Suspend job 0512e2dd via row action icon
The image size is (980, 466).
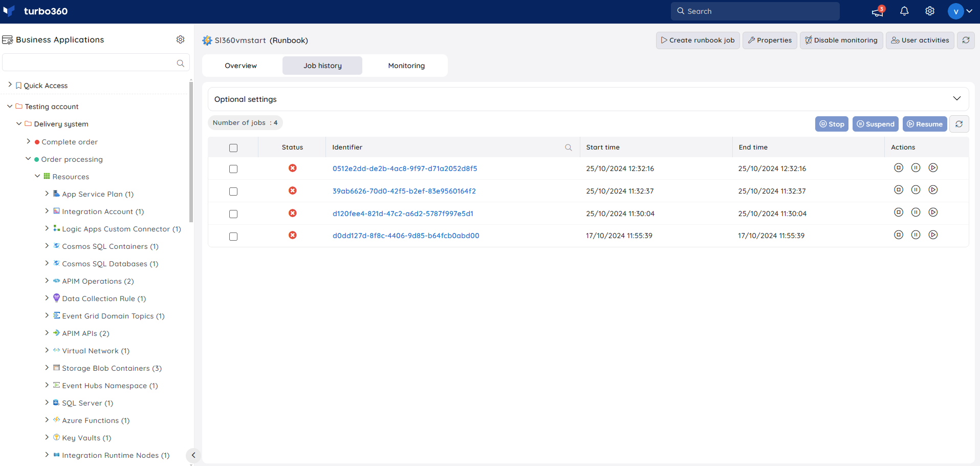[x=916, y=168]
